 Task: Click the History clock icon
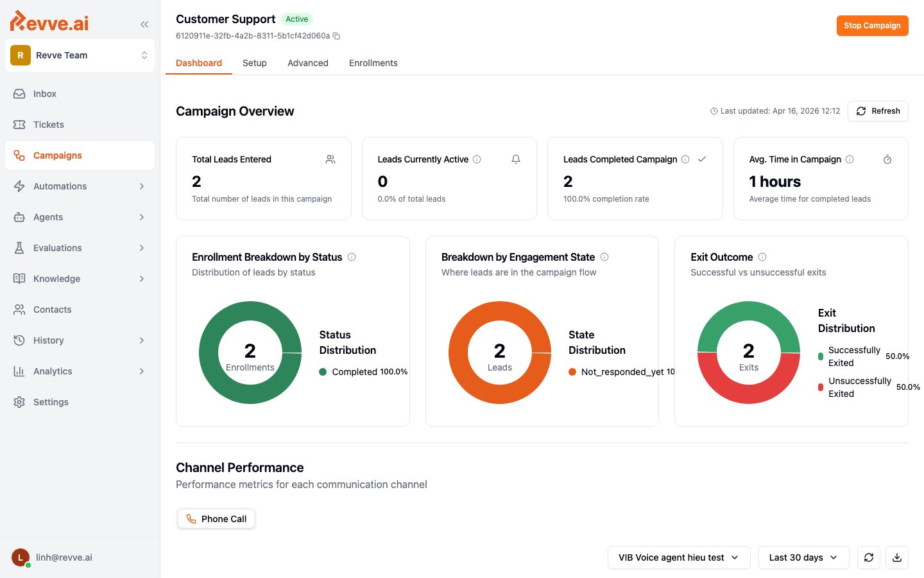(19, 340)
